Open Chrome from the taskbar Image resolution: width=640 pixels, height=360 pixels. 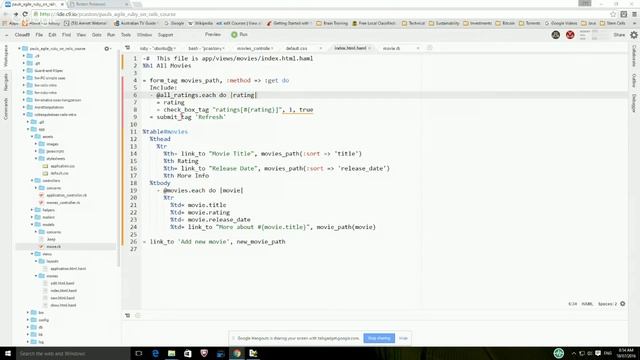237,353
